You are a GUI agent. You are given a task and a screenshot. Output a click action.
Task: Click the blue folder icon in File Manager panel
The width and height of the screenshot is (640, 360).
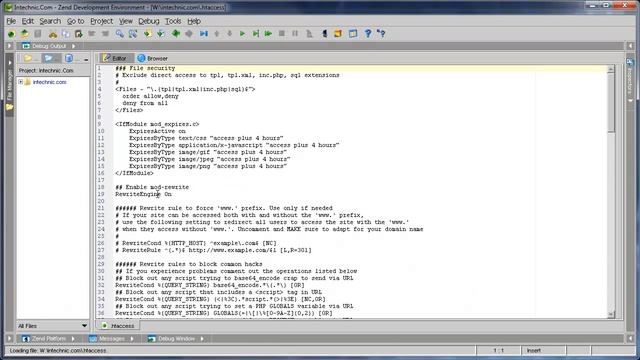click(49, 58)
